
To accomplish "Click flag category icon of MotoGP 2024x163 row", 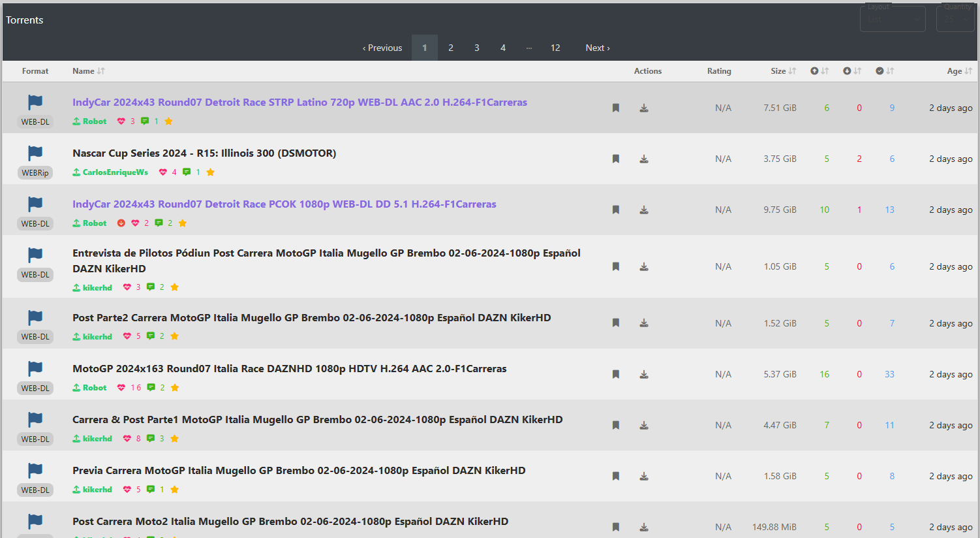I will pos(35,369).
